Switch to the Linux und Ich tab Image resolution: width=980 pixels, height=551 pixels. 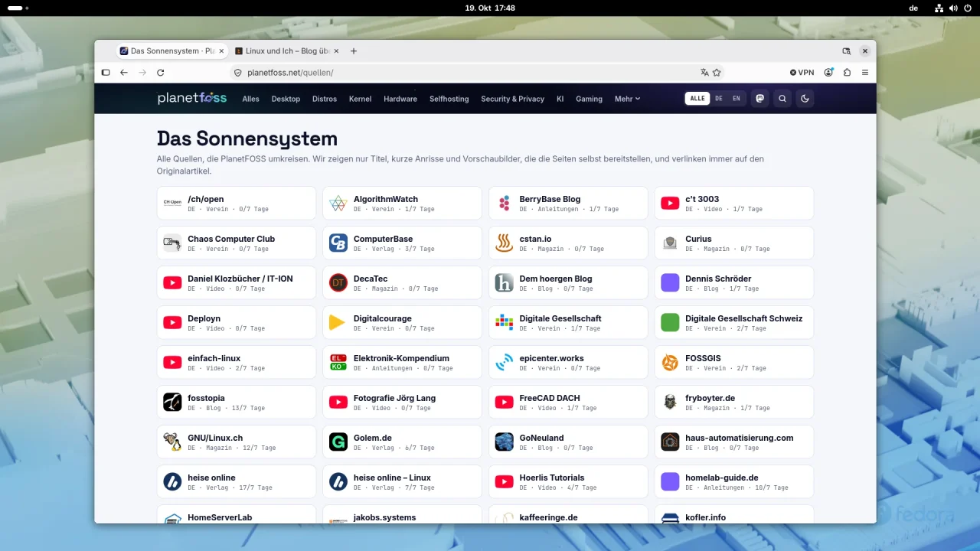pyautogui.click(x=286, y=51)
